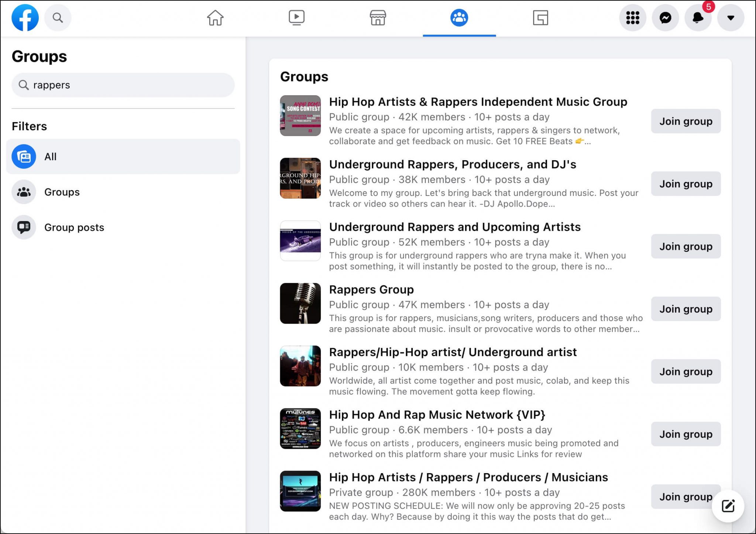756x534 pixels.
Task: Select the Home icon in top navigation
Action: (215, 17)
